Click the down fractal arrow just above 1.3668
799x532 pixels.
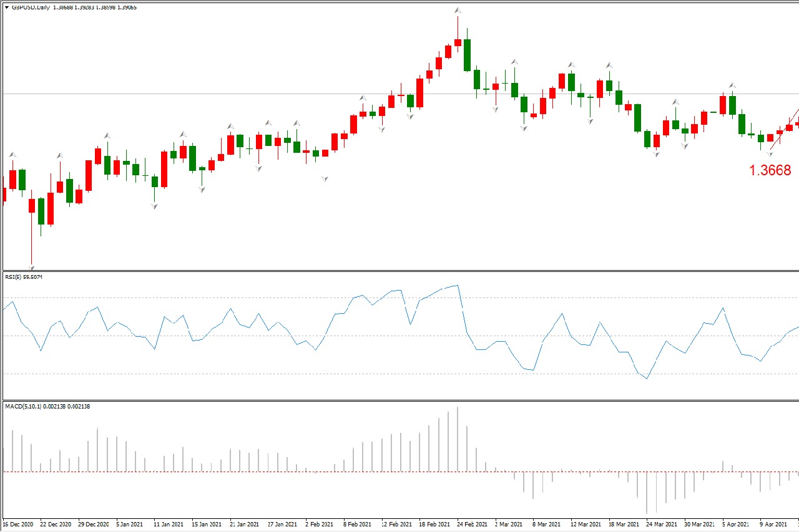pyautogui.click(x=770, y=153)
